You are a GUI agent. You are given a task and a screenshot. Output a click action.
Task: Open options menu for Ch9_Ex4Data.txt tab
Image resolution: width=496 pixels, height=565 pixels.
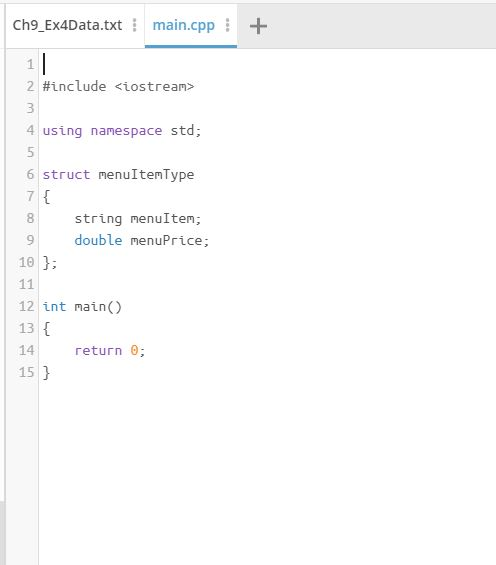(x=135, y=25)
